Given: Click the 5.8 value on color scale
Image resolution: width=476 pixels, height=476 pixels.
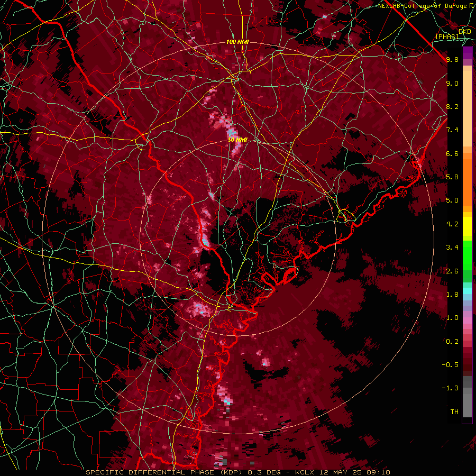Looking at the screenshot, I should click(452, 177).
